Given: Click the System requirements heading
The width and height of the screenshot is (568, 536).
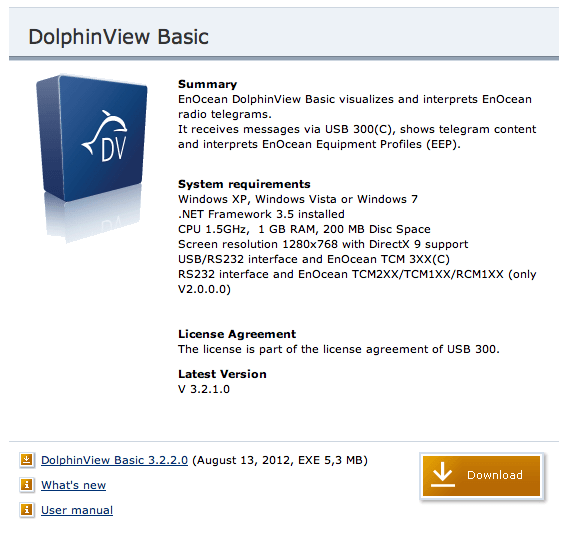Looking at the screenshot, I should 244,184.
